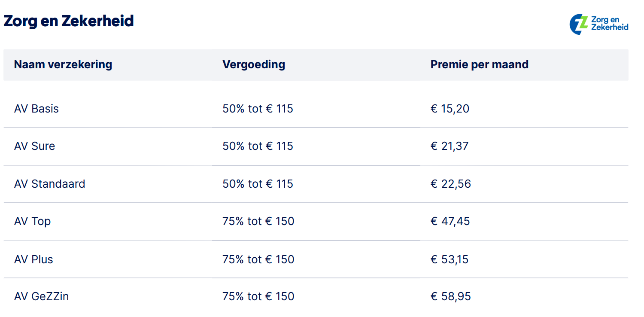Select the Vergoeding column header

click(x=254, y=65)
